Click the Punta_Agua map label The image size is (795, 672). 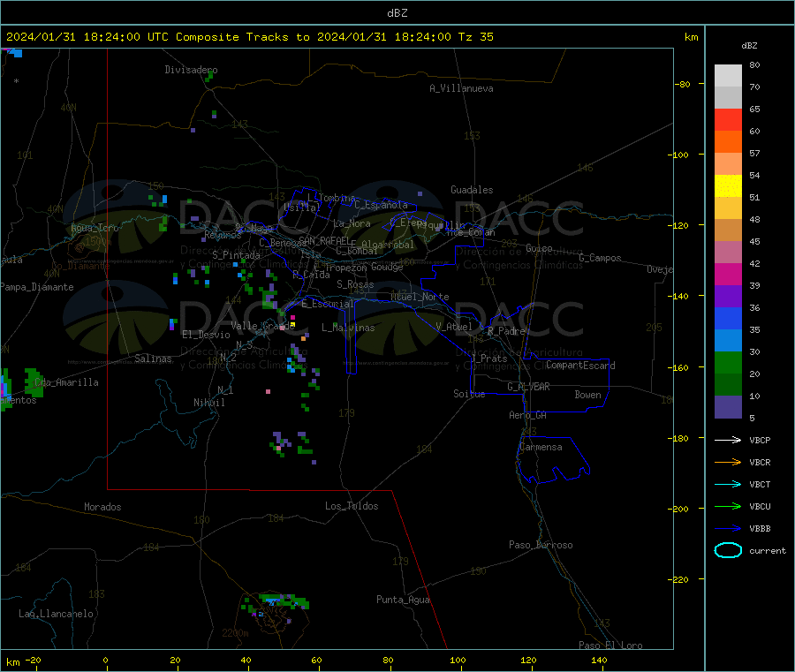(403, 600)
